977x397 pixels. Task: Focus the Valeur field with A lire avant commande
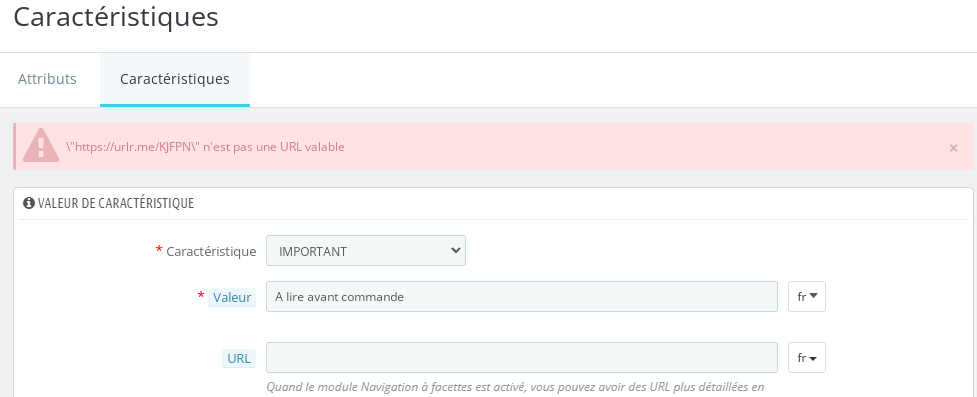coord(522,297)
